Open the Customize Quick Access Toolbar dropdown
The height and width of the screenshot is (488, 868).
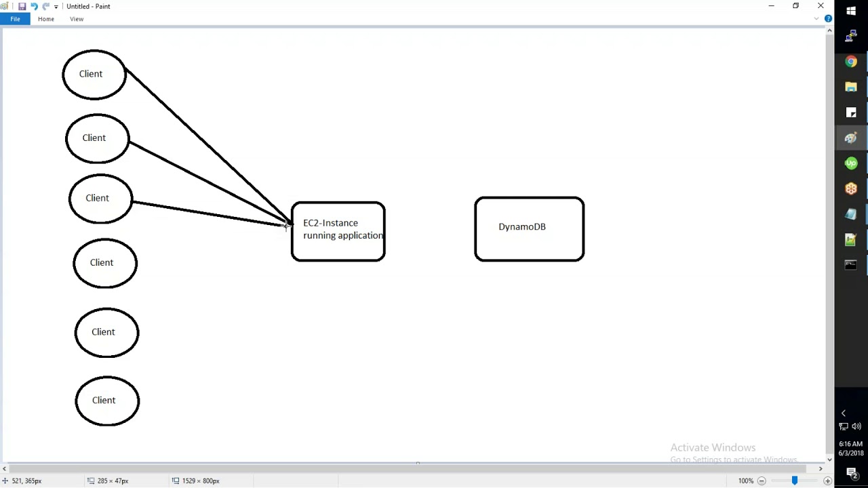click(56, 7)
